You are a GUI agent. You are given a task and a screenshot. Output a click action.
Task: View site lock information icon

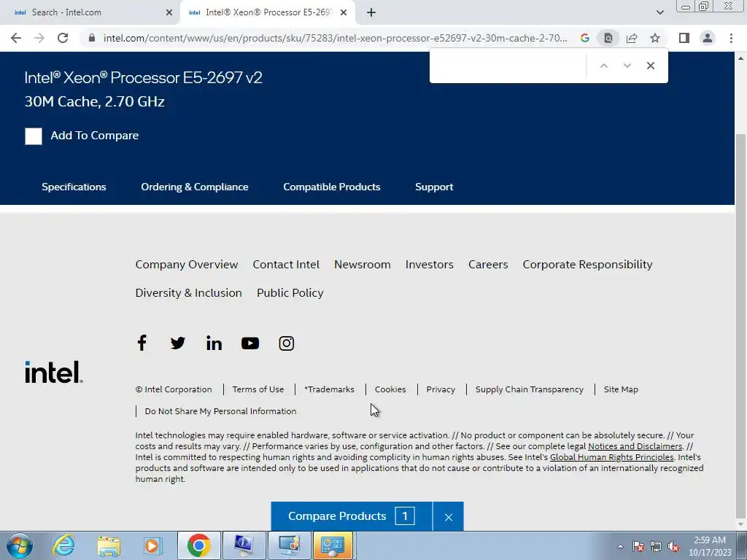point(92,38)
